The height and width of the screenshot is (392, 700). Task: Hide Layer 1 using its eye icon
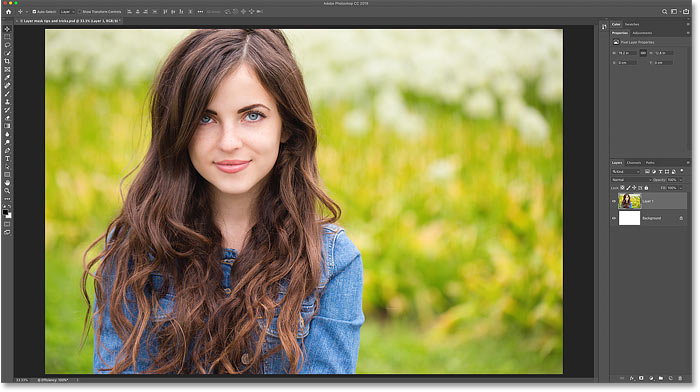click(614, 201)
